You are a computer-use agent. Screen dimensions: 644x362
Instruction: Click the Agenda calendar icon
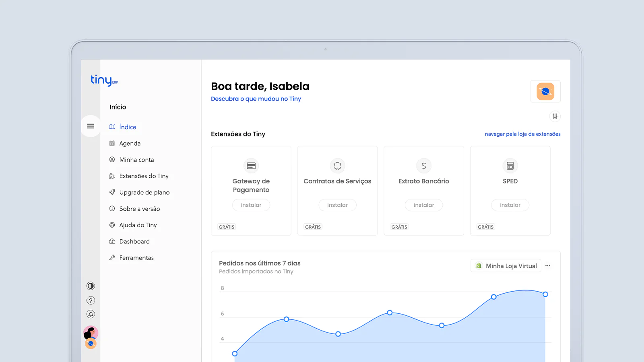click(x=112, y=143)
